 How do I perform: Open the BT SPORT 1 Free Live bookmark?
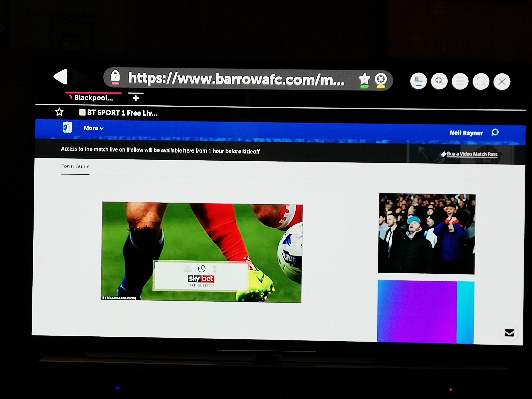pyautogui.click(x=119, y=113)
